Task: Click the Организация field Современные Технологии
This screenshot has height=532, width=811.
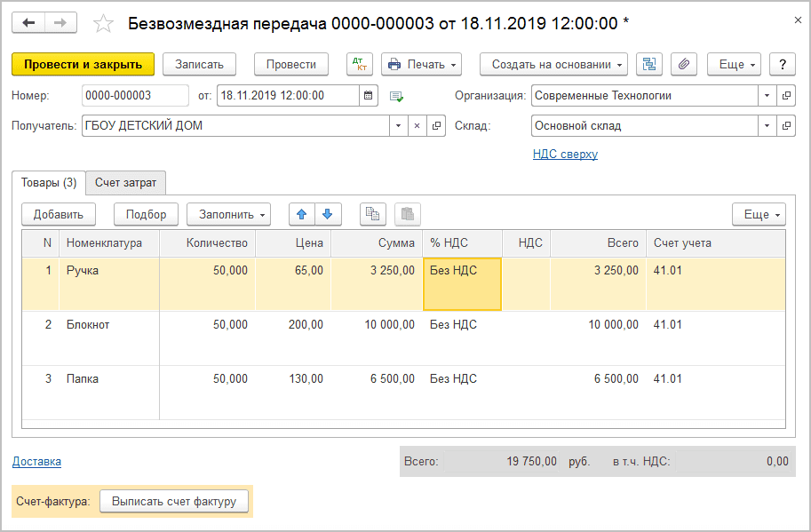Action: 645,96
